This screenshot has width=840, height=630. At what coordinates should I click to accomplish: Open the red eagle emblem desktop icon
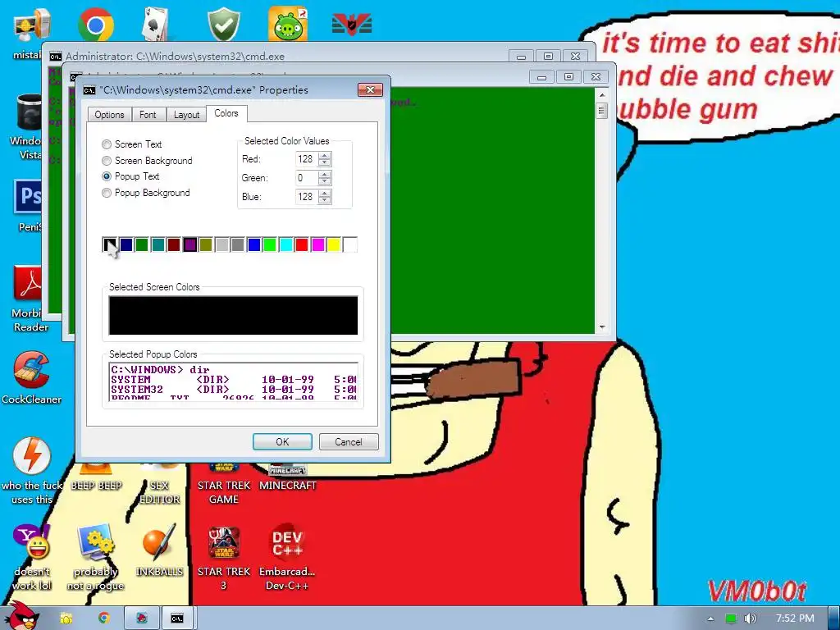[x=351, y=25]
